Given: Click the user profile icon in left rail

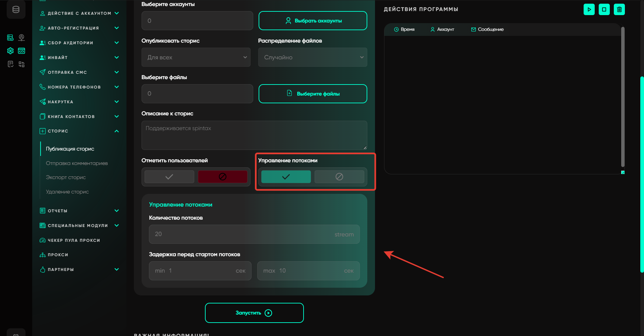Looking at the screenshot, I should pyautogui.click(x=21, y=37).
